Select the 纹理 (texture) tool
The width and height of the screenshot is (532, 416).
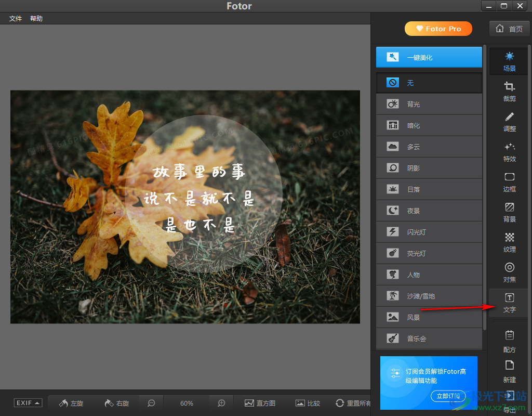509,242
